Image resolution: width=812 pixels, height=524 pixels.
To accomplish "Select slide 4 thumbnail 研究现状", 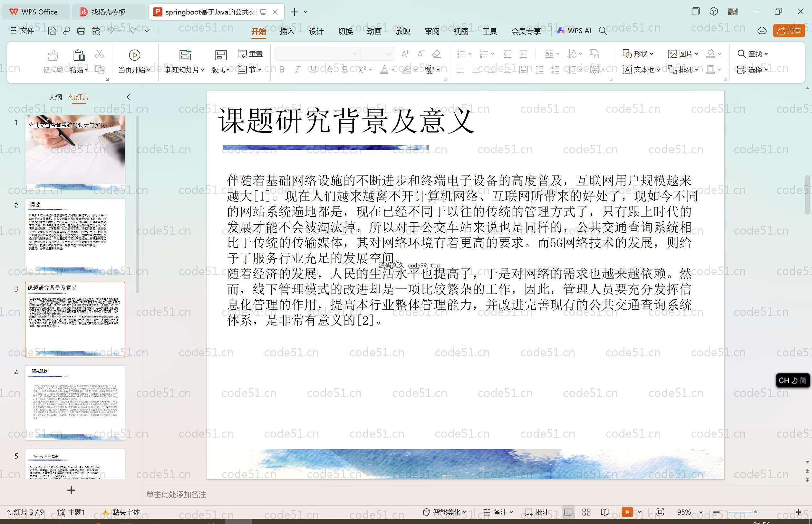I will tap(75, 403).
